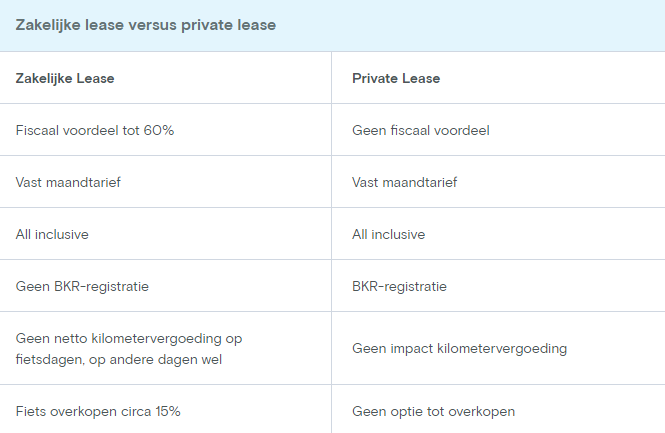Click 'BKR-registratie' in the Private Lease column

400,286
